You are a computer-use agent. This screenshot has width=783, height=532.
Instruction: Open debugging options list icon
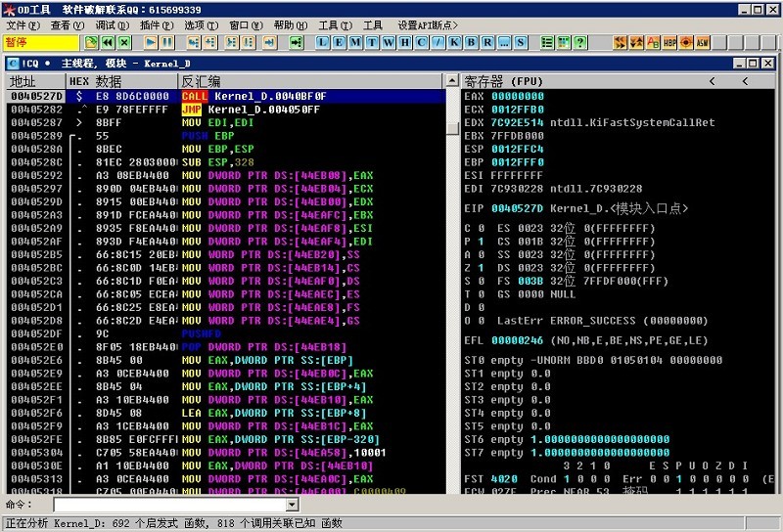coord(547,42)
